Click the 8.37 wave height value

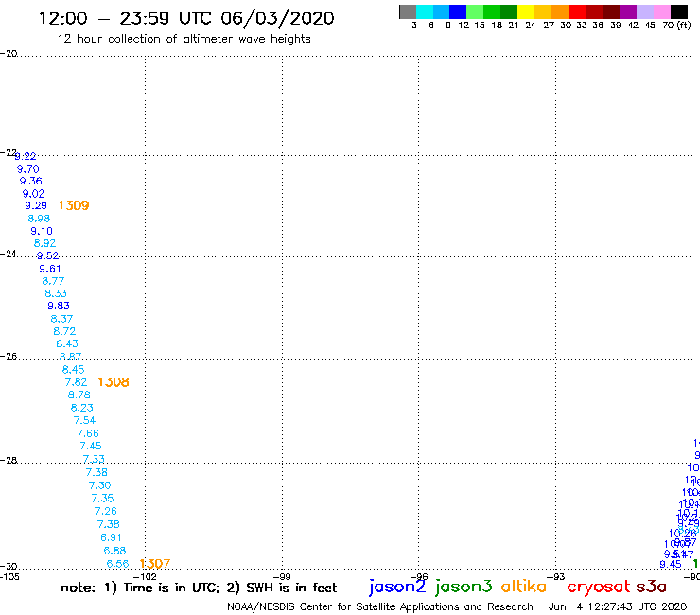click(61, 319)
